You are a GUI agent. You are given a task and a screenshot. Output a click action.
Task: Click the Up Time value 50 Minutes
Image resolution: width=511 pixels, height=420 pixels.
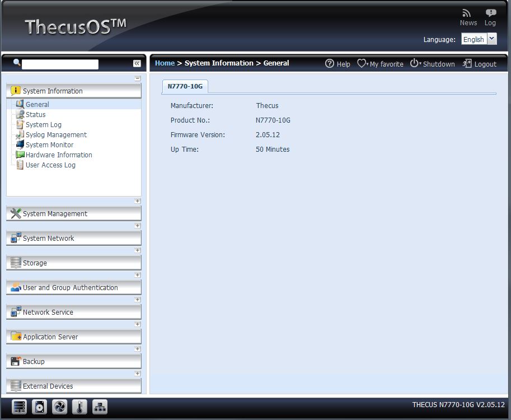click(x=273, y=150)
